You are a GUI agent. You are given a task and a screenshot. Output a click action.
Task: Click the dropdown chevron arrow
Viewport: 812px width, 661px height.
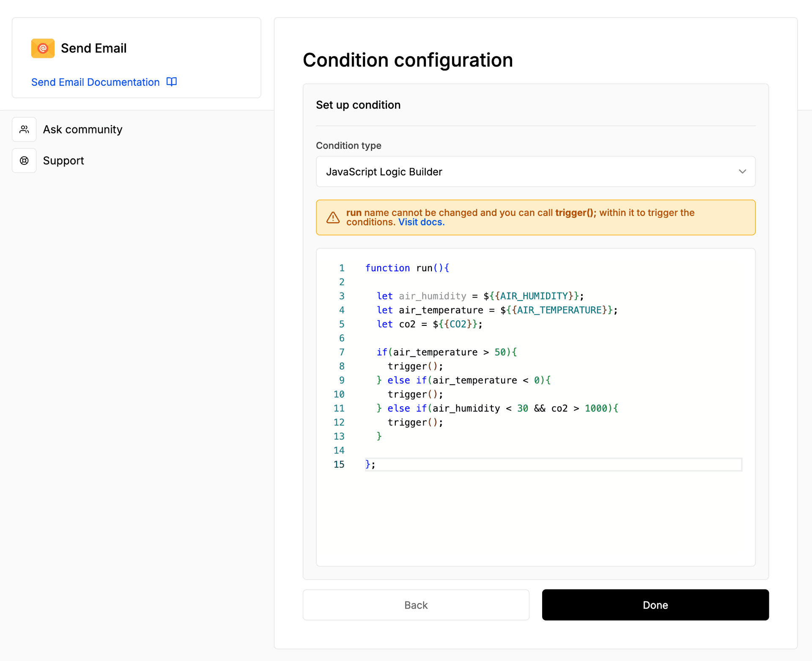742,172
